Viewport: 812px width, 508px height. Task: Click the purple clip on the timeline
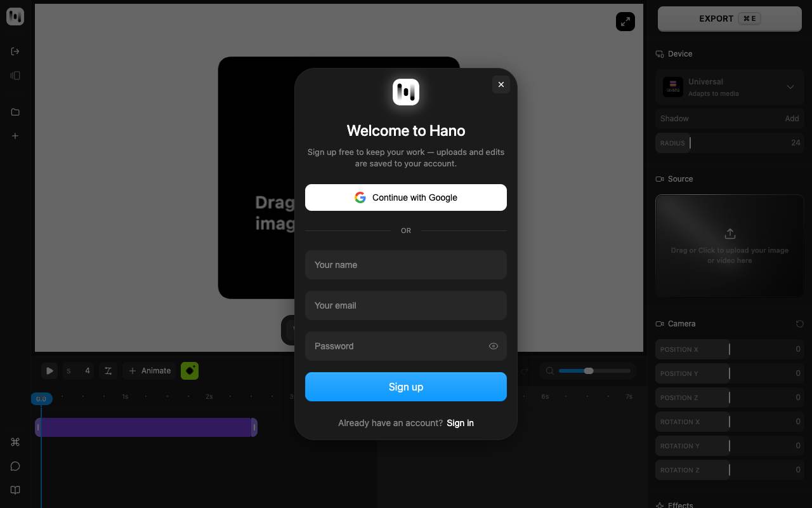click(146, 427)
